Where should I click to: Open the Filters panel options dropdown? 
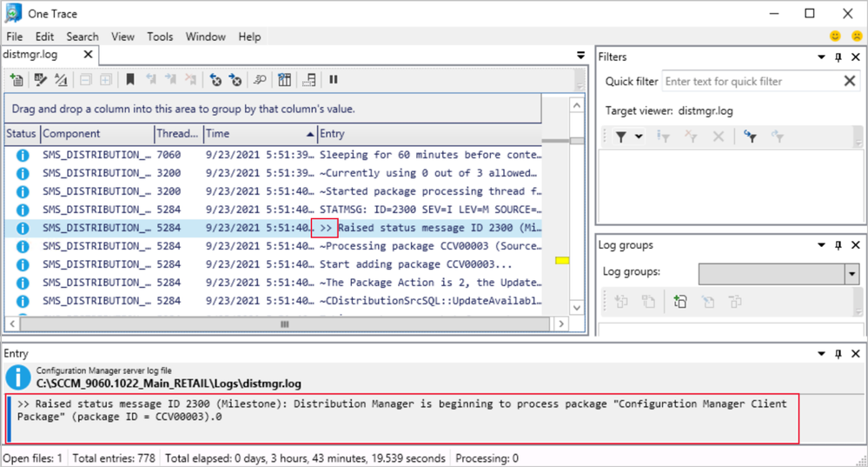821,57
